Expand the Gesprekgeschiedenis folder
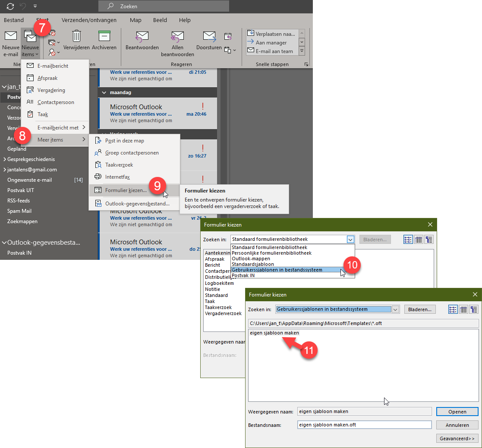Viewport: 482px width, 448px height. click(4, 159)
